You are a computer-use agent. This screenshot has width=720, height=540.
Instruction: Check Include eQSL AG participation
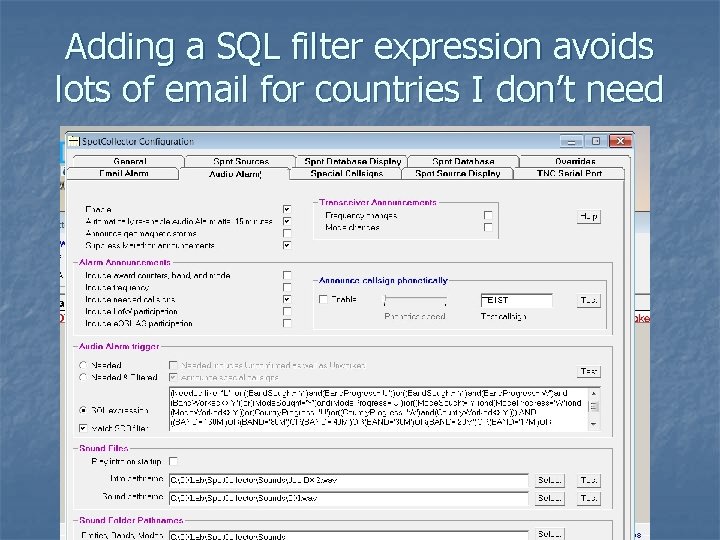point(287,323)
